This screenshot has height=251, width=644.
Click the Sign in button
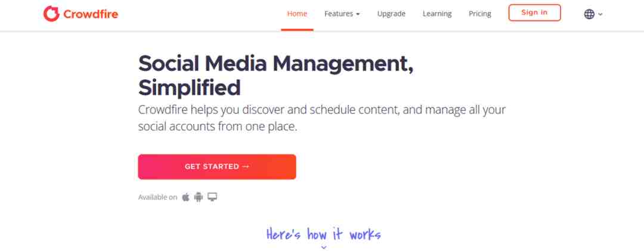point(534,13)
